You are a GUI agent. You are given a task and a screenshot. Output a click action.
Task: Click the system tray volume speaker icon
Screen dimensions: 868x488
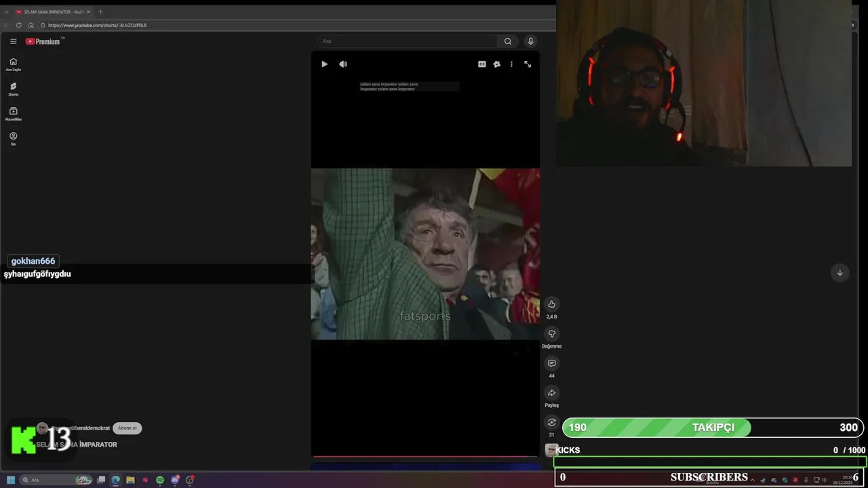(824, 480)
